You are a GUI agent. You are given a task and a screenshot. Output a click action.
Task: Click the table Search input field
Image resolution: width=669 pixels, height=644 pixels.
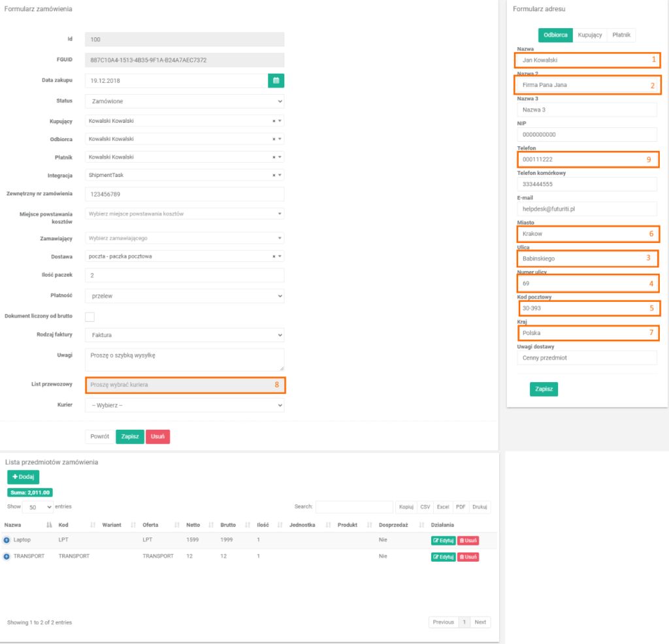pyautogui.click(x=354, y=507)
